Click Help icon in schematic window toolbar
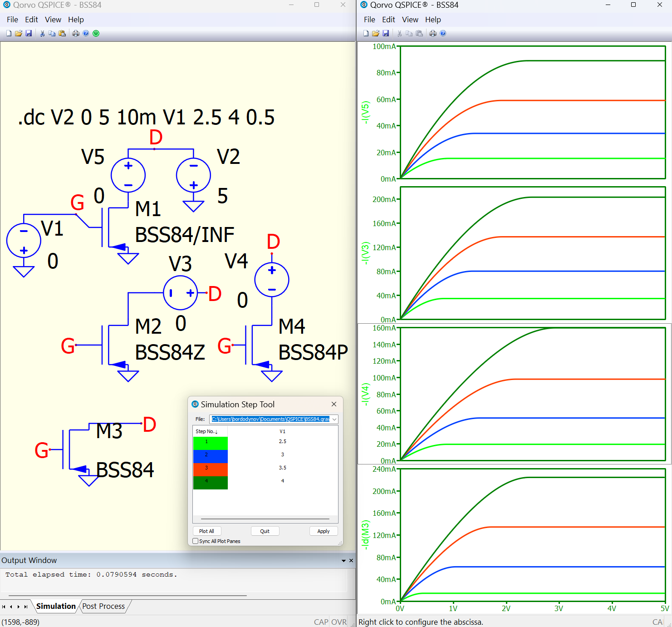 [x=86, y=33]
